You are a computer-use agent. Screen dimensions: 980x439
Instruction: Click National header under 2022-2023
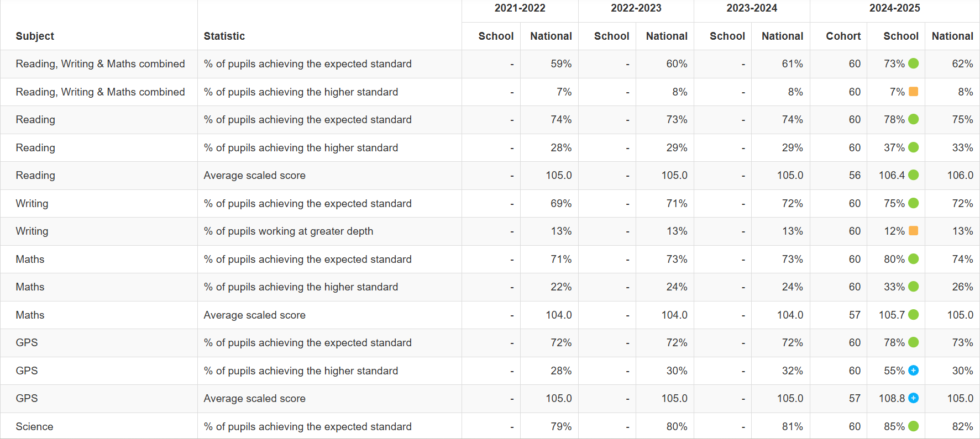pyautogui.click(x=667, y=36)
